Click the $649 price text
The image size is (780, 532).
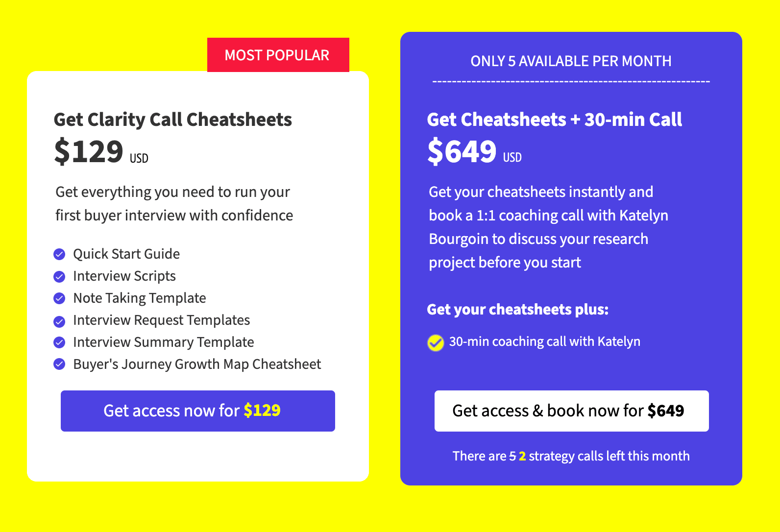coord(462,151)
